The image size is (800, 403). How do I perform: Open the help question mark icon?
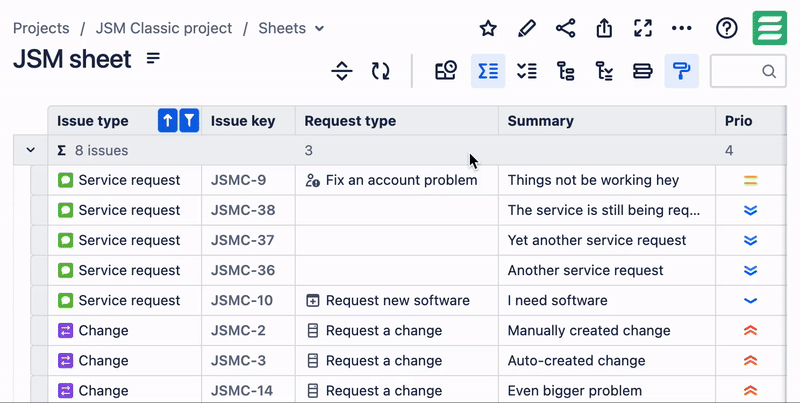727,29
